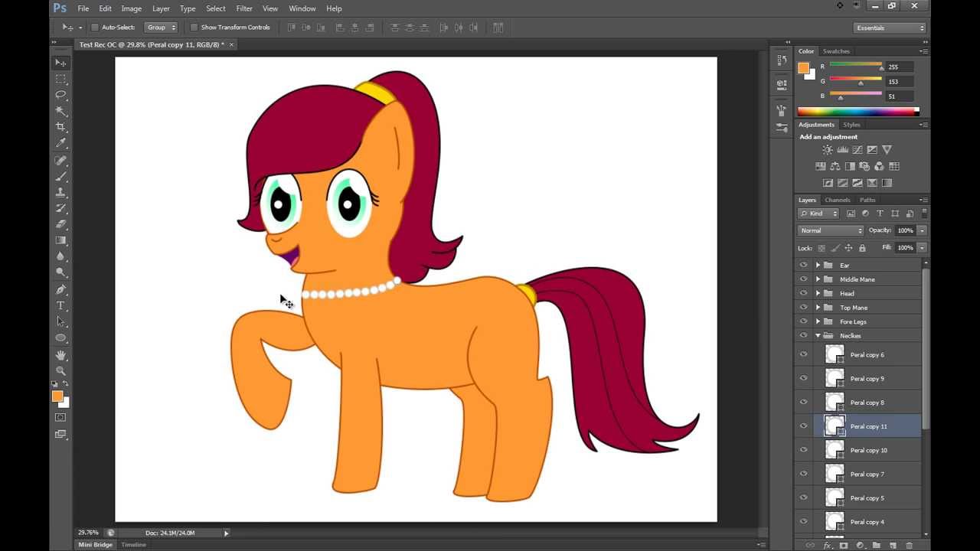
Task: Select the Eraser tool
Action: [60, 224]
